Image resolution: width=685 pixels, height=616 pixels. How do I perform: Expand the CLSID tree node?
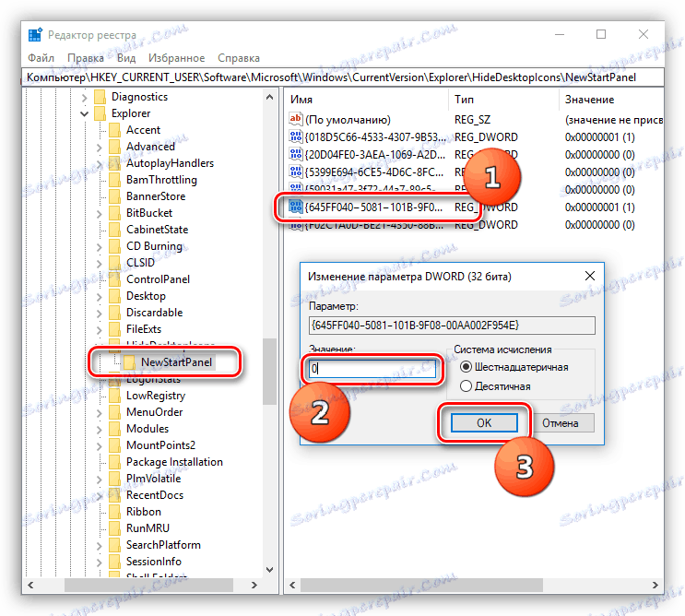[x=100, y=263]
